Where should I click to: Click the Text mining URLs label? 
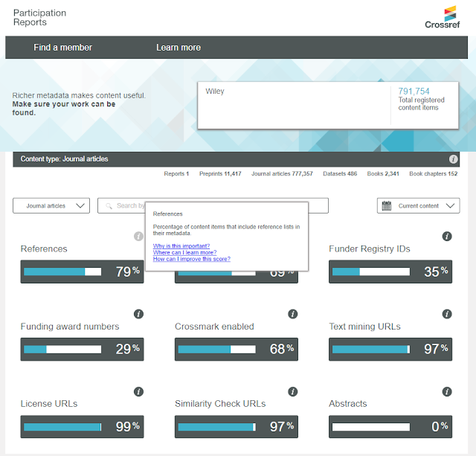[364, 327]
